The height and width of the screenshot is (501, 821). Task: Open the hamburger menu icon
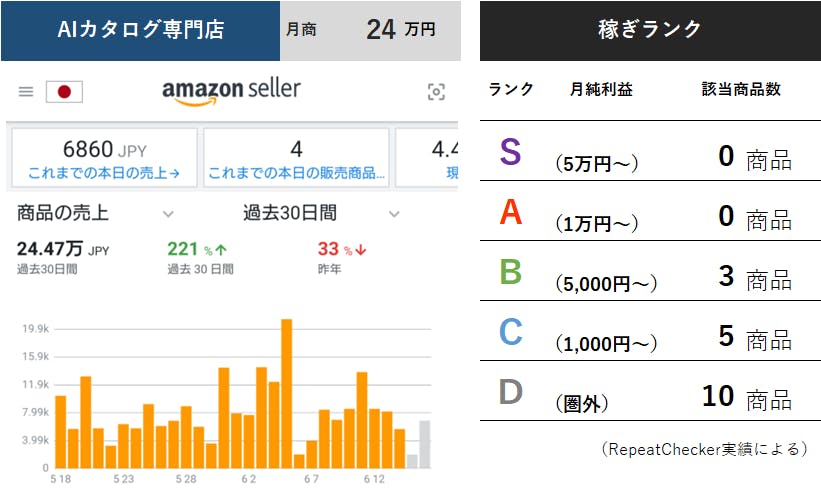pyautogui.click(x=26, y=92)
